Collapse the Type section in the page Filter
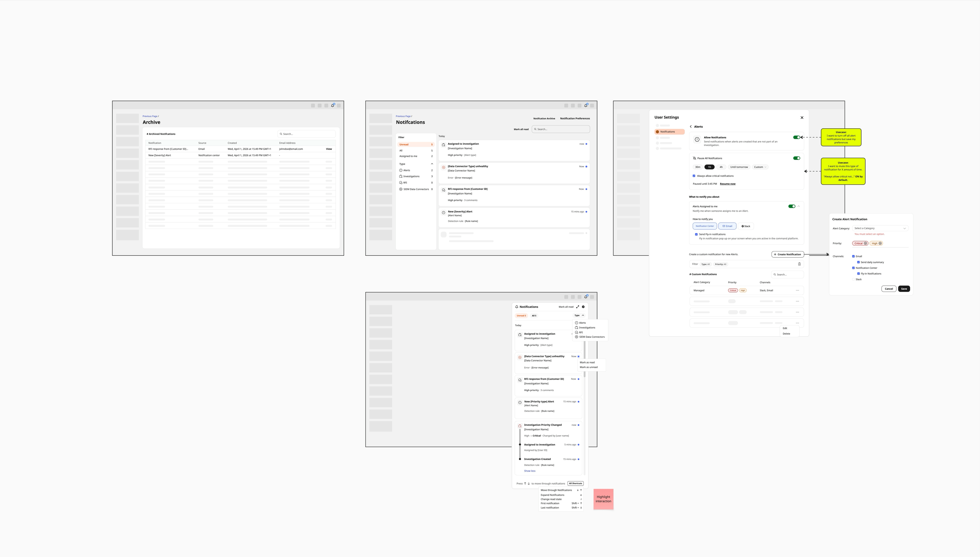 coord(432,164)
